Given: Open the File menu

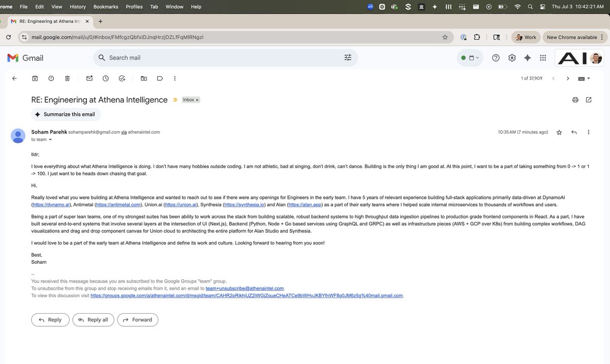Looking at the screenshot, I should 24,7.
